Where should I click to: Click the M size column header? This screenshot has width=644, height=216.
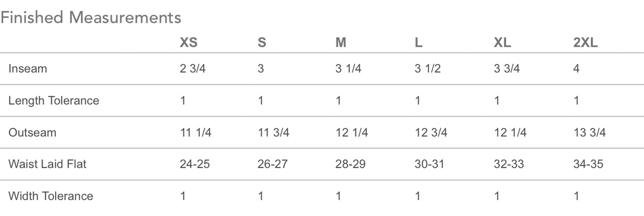pos(341,43)
